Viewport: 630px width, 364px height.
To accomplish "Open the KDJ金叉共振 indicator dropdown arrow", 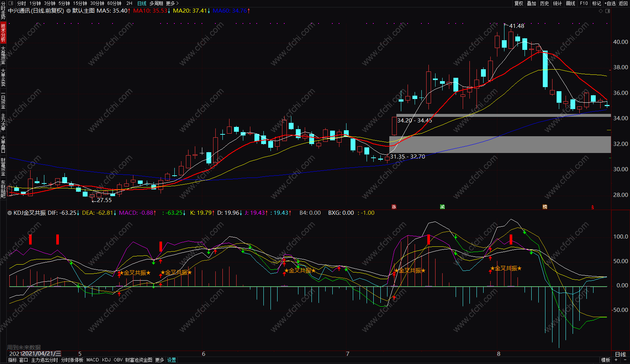I will (10, 213).
